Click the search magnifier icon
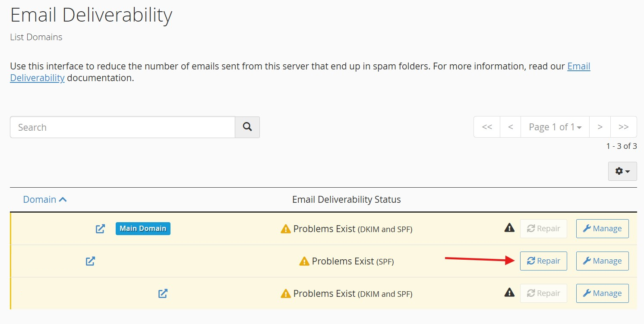 pyautogui.click(x=247, y=127)
